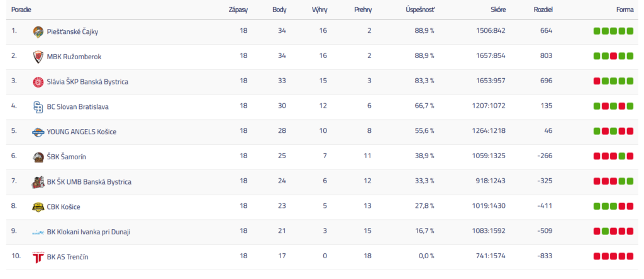Click MBK Ružomberok team logo
This screenshot has height=279, width=644.
tap(38, 57)
